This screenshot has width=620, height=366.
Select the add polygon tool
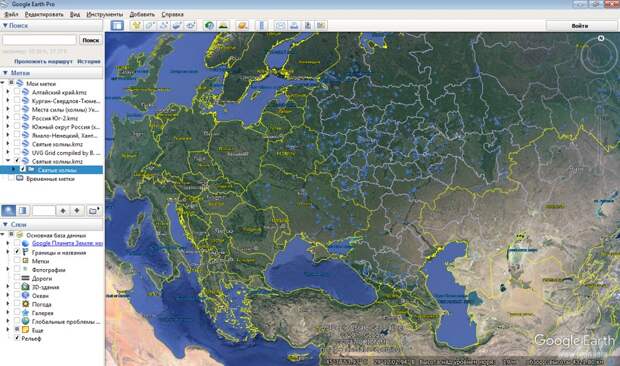(x=150, y=26)
